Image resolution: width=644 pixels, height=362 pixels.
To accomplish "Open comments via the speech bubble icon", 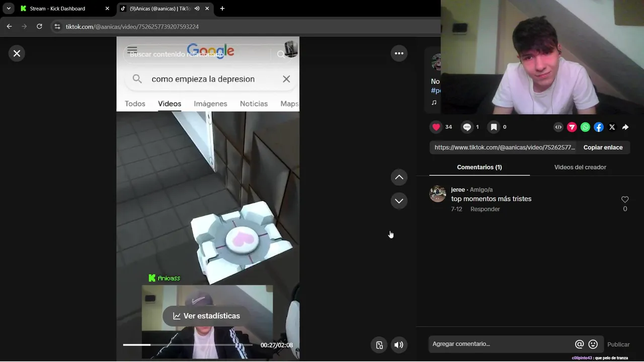I will click(467, 127).
